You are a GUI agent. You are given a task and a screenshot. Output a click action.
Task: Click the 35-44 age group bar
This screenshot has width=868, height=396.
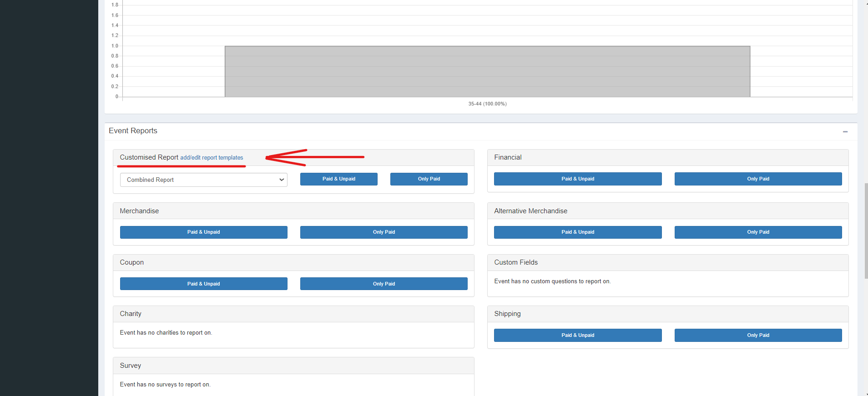(487, 71)
